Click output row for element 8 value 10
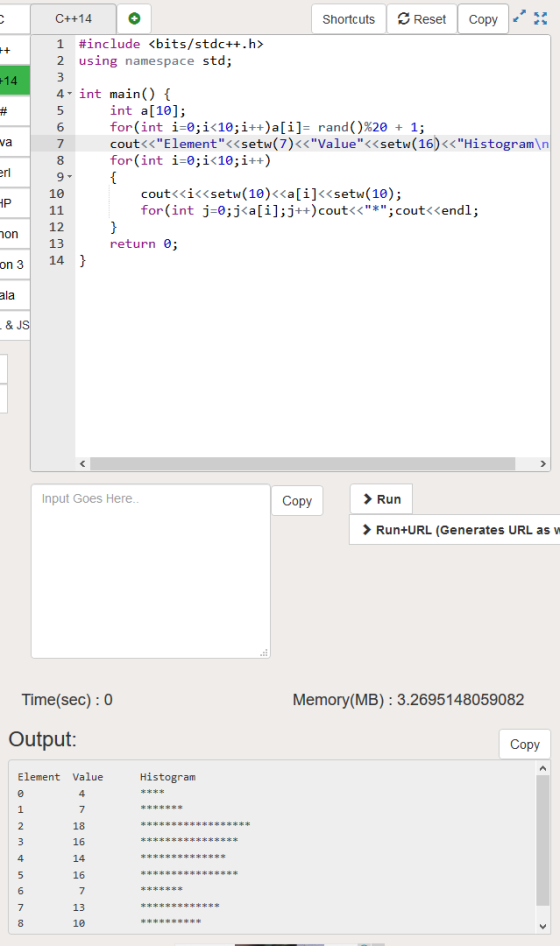Image resolution: width=560 pixels, height=946 pixels. (109, 923)
